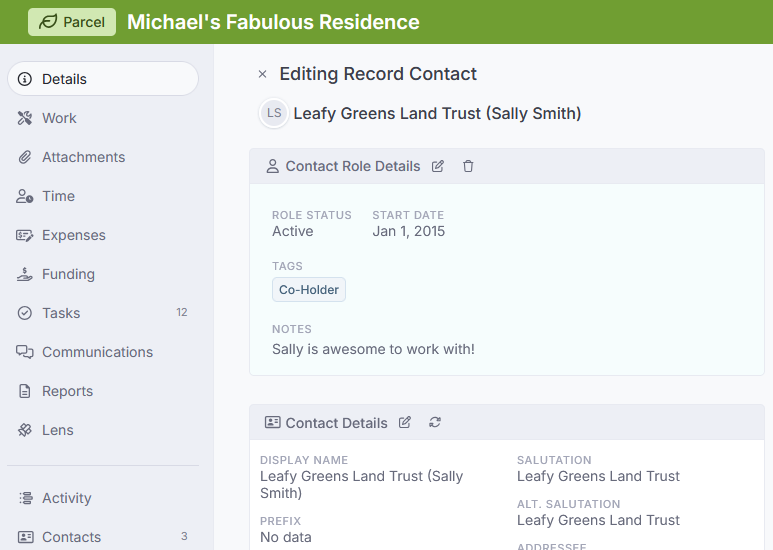Go to the Communications section
Image resolution: width=773 pixels, height=550 pixels.
pyautogui.click(x=103, y=352)
